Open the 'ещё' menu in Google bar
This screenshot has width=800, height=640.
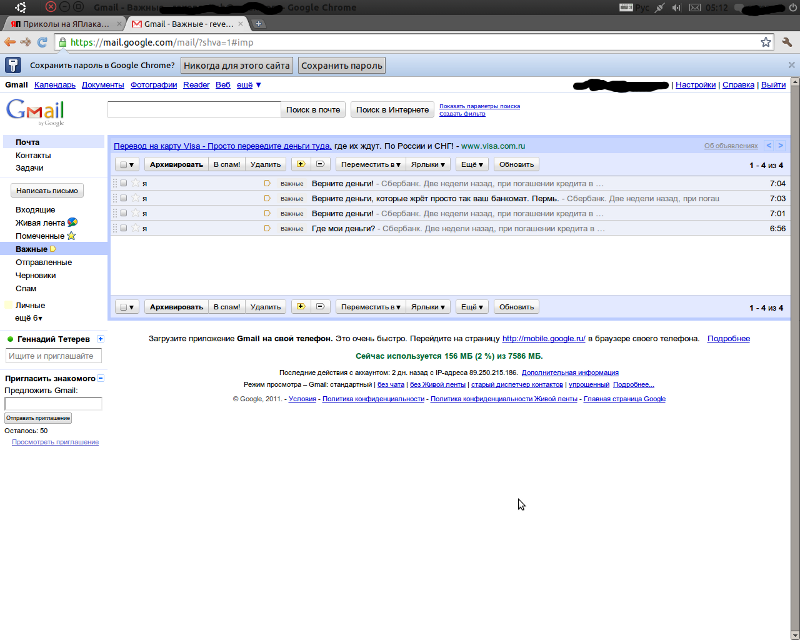248,85
